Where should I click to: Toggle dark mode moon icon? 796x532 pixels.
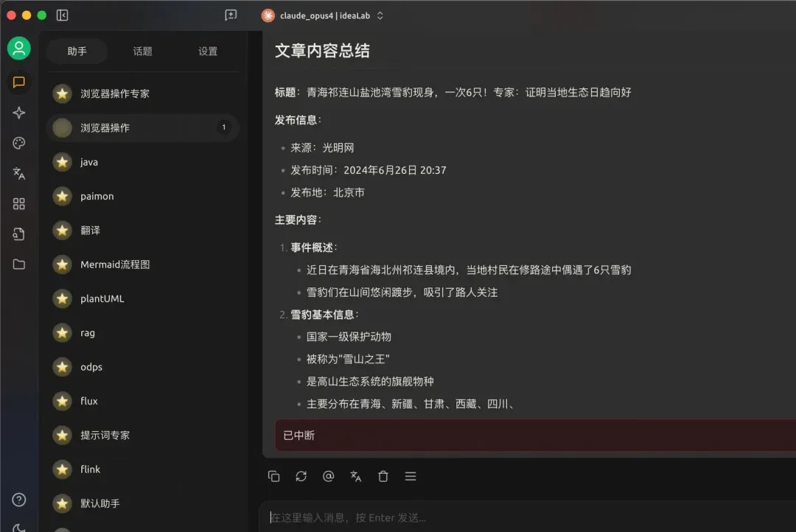(18, 528)
